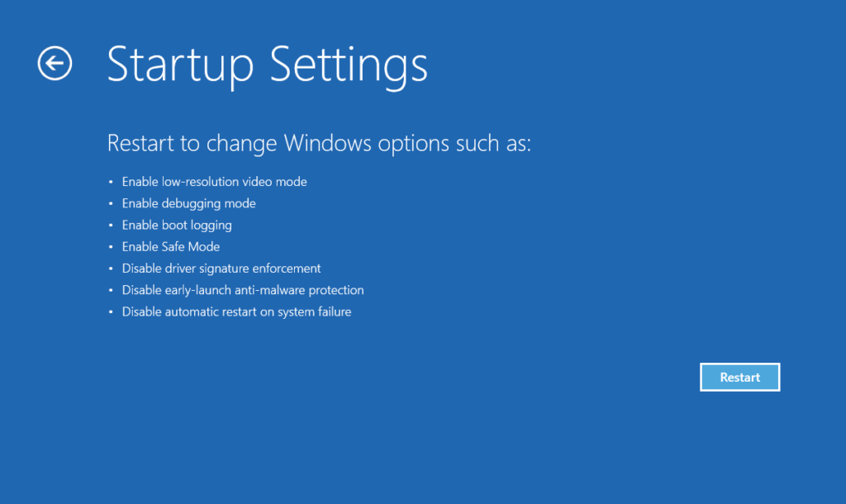Select "Disable early-launch anti-malware protection"
Viewport: 846px width, 504px height.
pos(242,289)
